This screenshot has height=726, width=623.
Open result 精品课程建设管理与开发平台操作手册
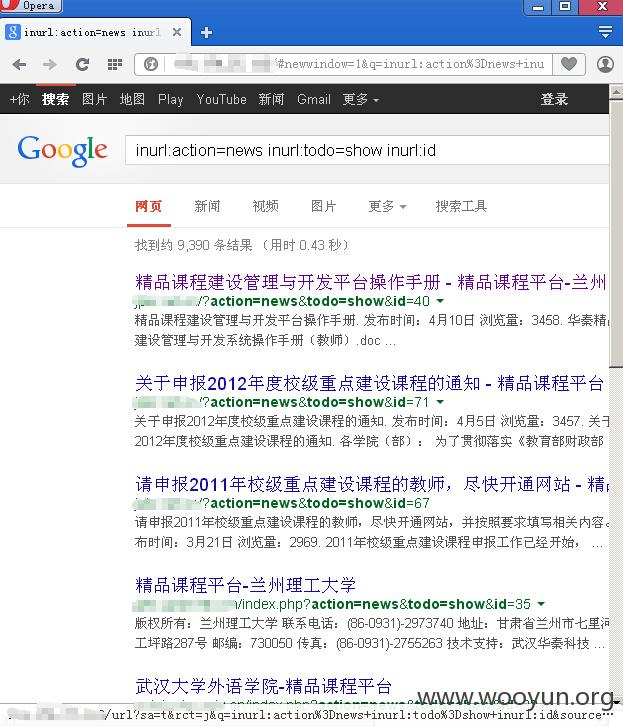click(x=371, y=282)
